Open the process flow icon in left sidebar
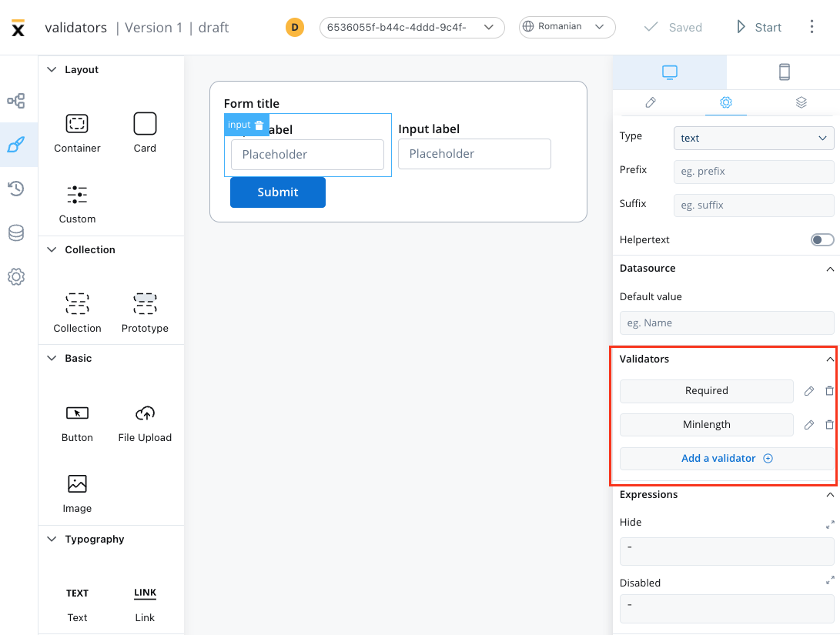 [16, 101]
